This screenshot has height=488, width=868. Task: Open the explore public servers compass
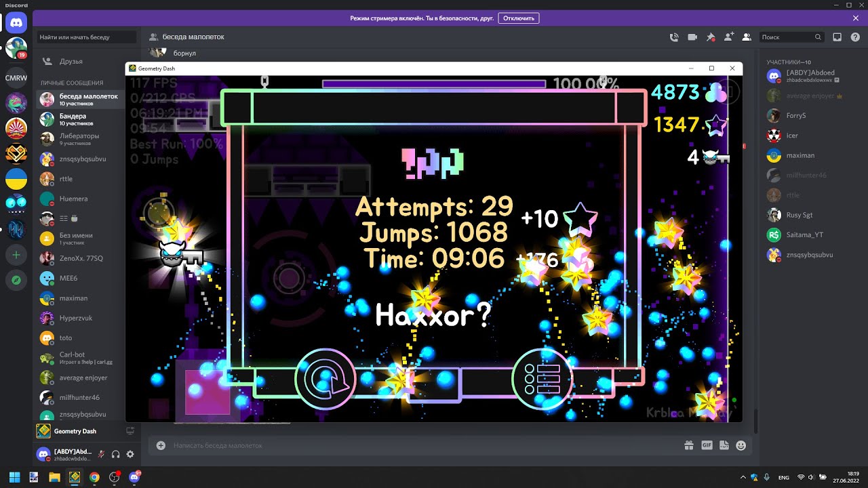(x=16, y=280)
